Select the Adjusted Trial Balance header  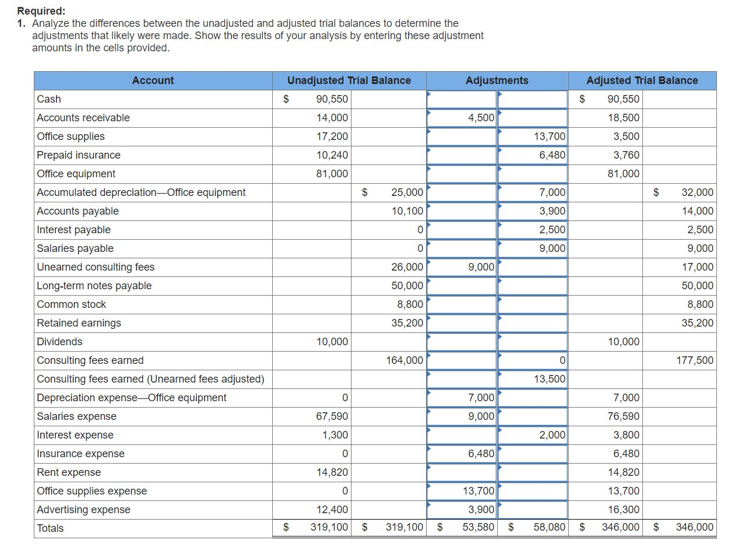tap(642, 80)
